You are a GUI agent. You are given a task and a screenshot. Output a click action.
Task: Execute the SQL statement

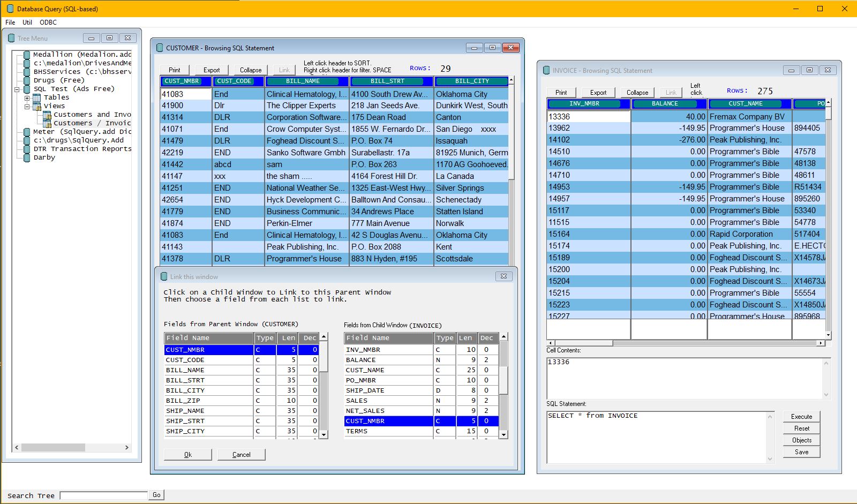click(x=801, y=416)
